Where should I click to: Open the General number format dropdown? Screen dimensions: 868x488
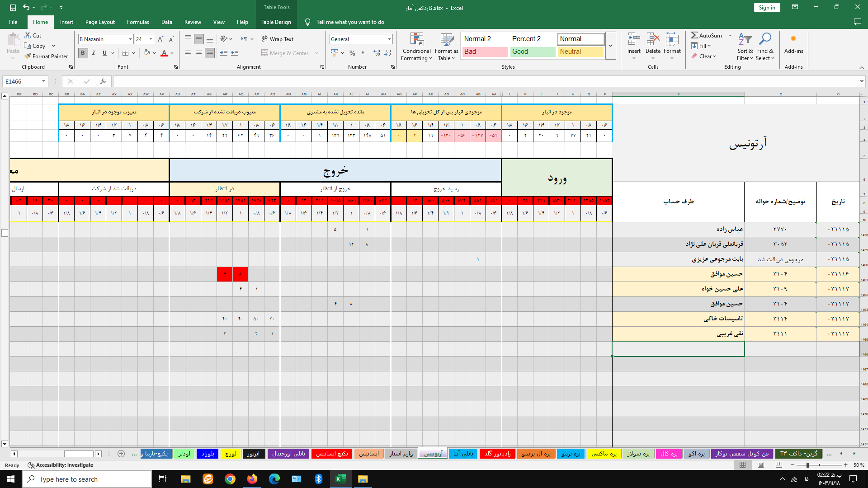[x=389, y=39]
